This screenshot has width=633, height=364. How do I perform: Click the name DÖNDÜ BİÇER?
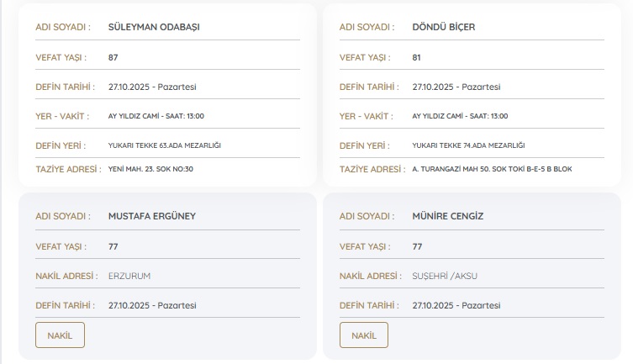444,27
